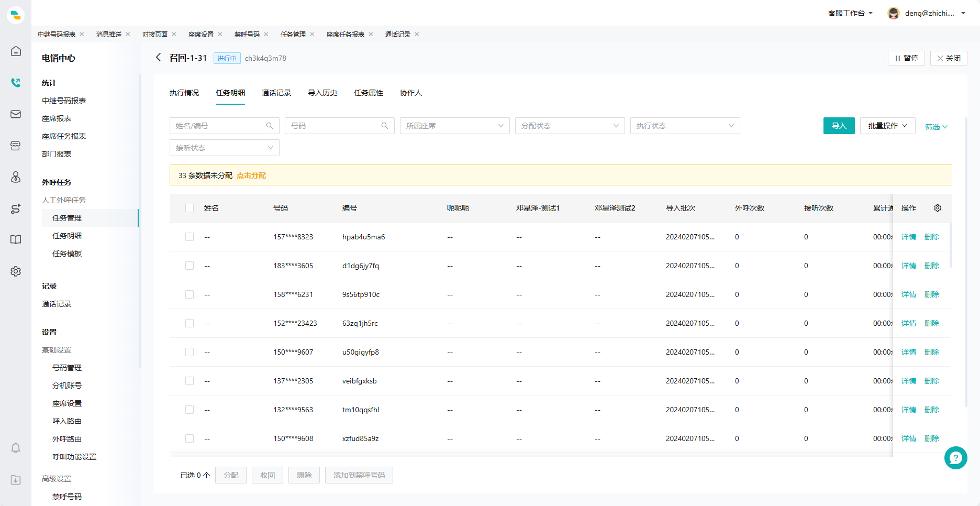Check the row for 132****9563
Viewport: 980px width, 506px height.
tap(190, 410)
